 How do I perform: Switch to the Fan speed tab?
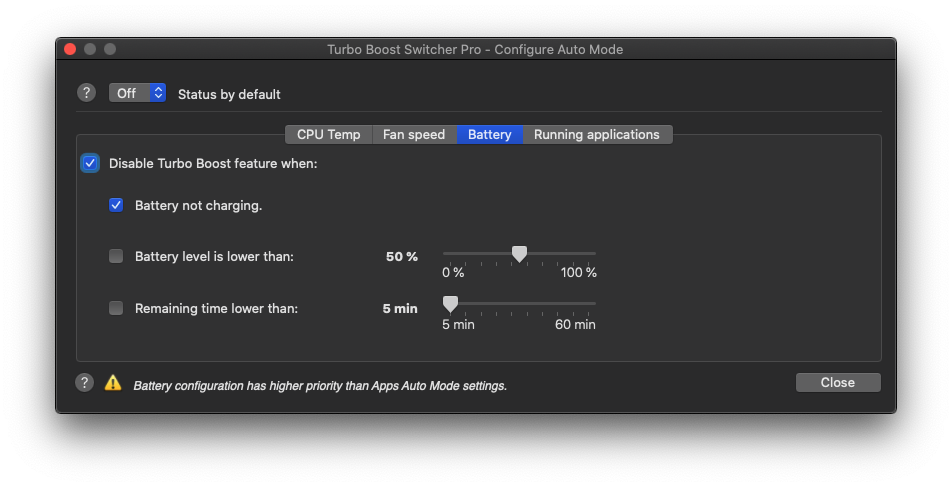pyautogui.click(x=414, y=134)
